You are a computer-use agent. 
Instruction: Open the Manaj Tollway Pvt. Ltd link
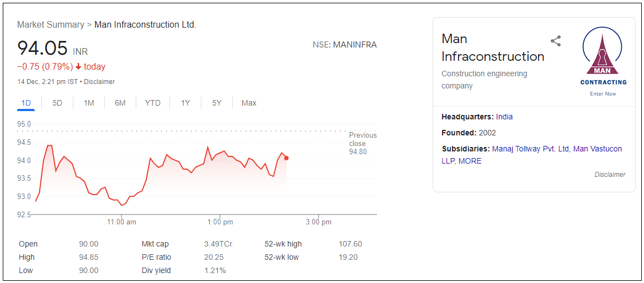pyautogui.click(x=530, y=149)
